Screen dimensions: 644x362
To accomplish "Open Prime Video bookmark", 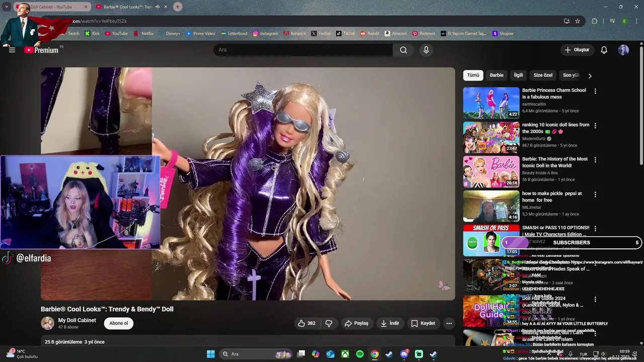I will [200, 34].
